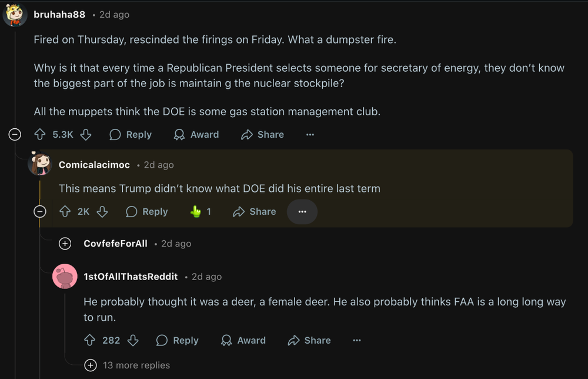588x379 pixels.
Task: Upvote Comicalacimoc's comment
Action: click(65, 212)
